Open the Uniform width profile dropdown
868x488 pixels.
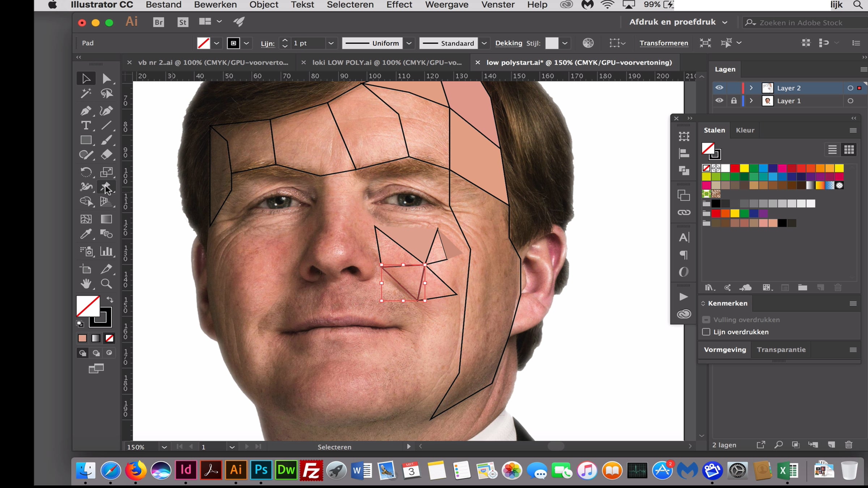409,43
